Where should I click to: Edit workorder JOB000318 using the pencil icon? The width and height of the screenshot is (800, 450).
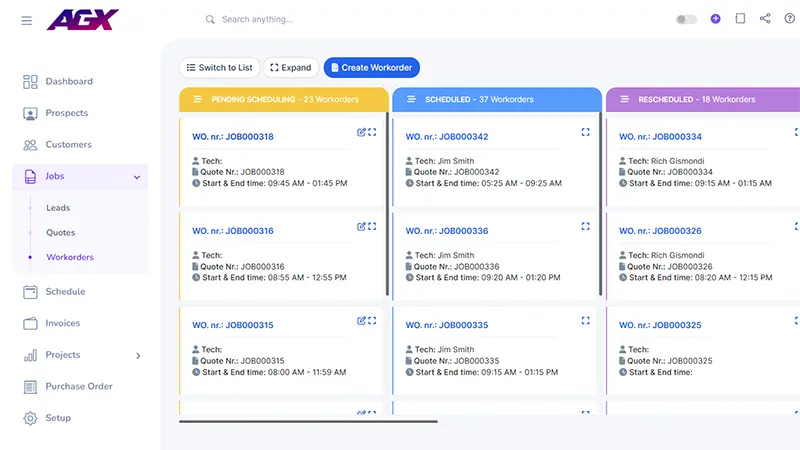click(361, 132)
